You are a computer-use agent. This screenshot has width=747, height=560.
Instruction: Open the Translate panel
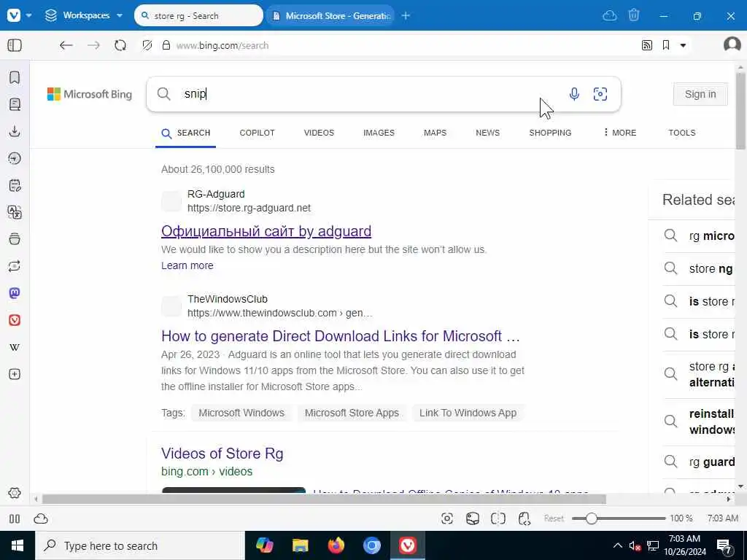coord(15,212)
